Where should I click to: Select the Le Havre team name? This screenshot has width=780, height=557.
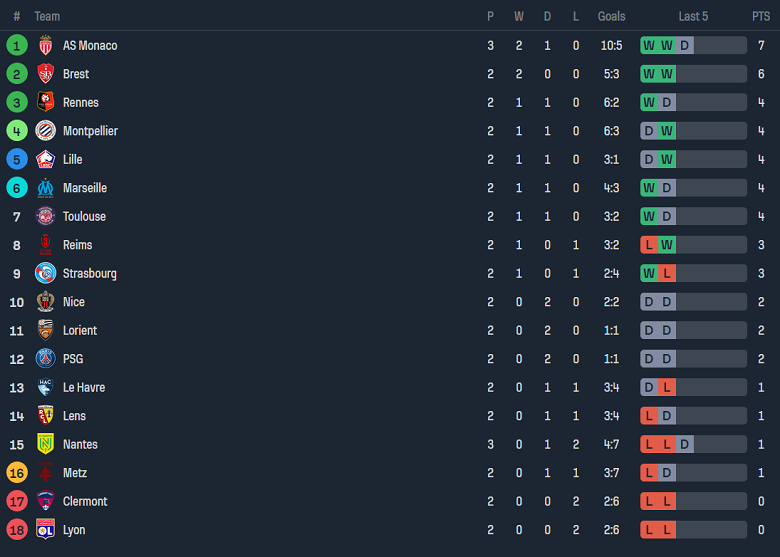84,387
